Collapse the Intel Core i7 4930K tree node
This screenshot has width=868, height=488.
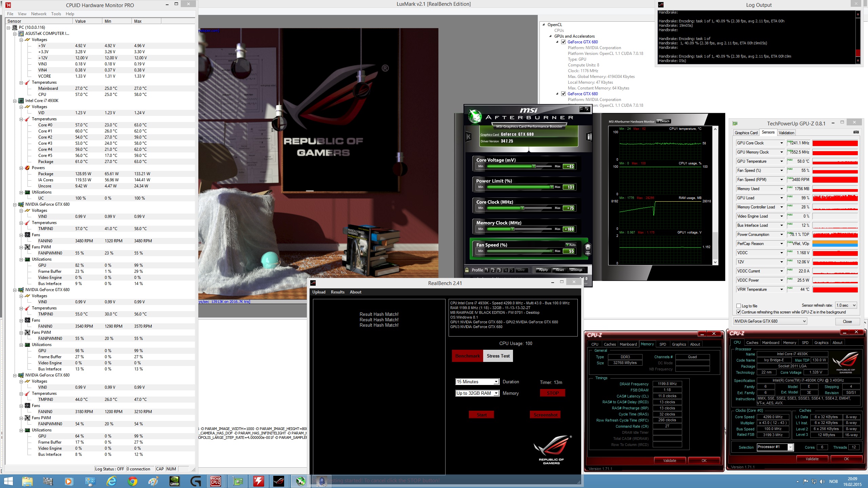point(15,101)
